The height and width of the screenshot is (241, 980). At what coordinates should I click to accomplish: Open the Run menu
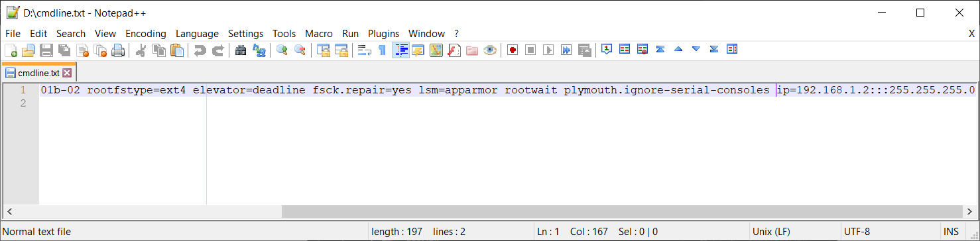350,34
